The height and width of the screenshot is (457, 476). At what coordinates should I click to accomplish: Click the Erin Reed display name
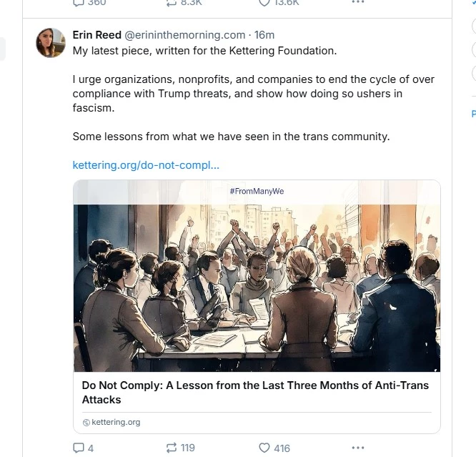97,35
